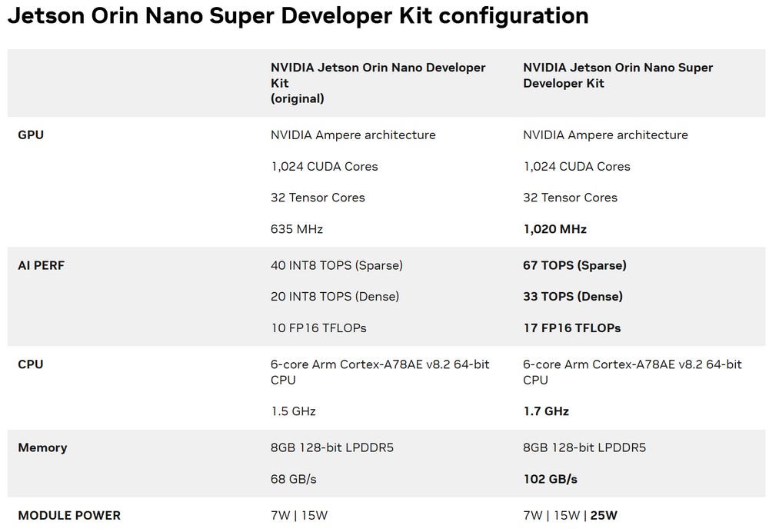Click the 1.5 GHz CPU frequency
769x532 pixels.
293,411
